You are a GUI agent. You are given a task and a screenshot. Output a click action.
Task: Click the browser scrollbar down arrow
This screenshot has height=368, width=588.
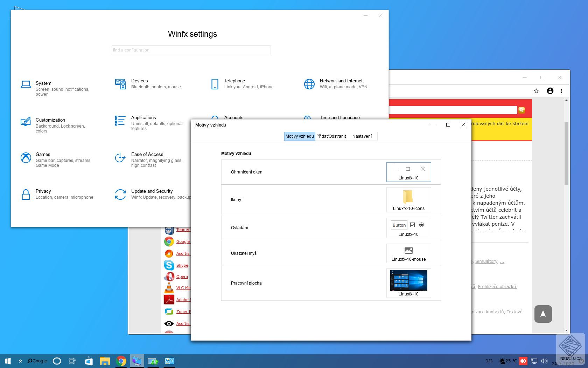pyautogui.click(x=566, y=330)
